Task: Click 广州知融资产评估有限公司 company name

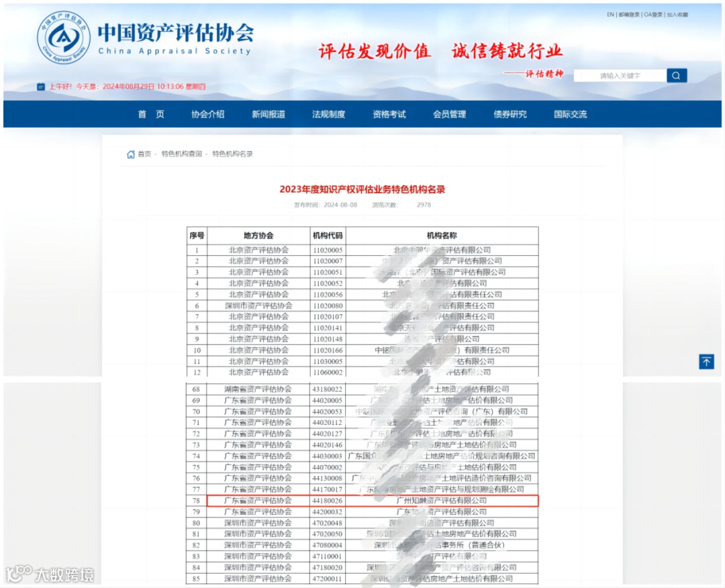Action: (x=442, y=501)
